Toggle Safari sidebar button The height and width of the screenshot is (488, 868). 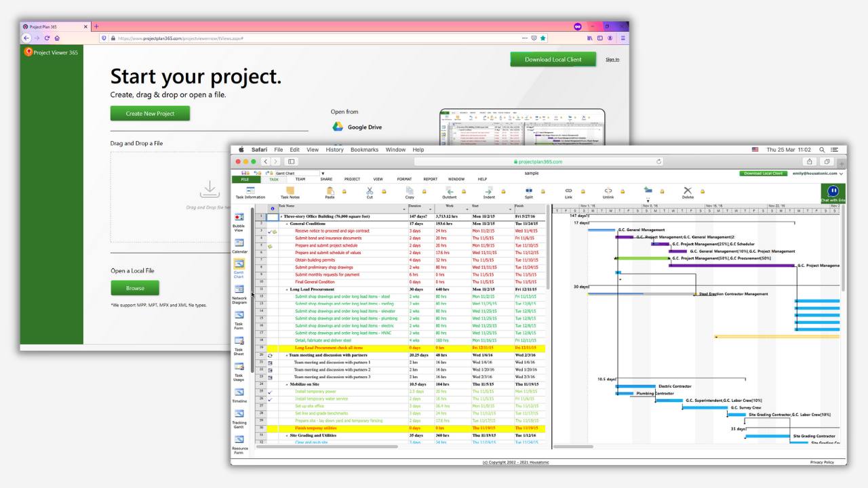pos(292,161)
